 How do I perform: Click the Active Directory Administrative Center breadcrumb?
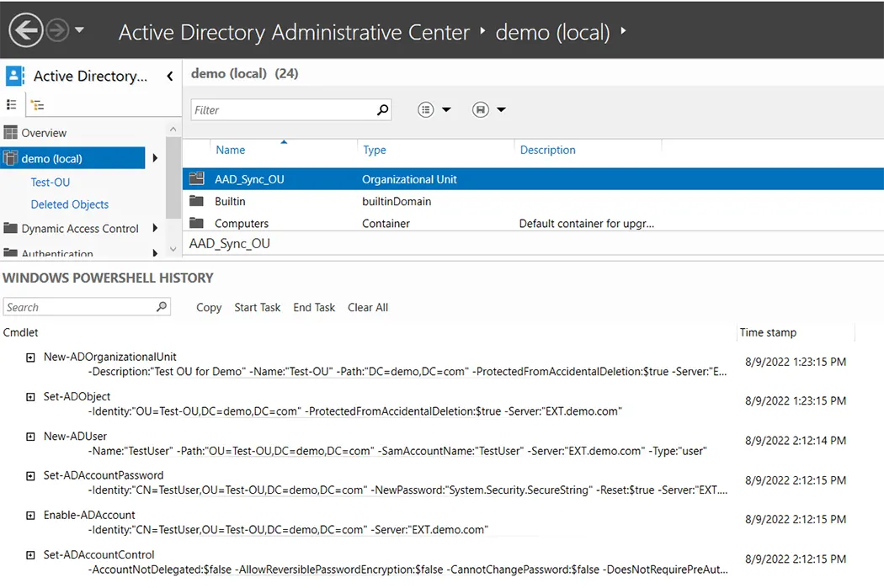[x=294, y=32]
